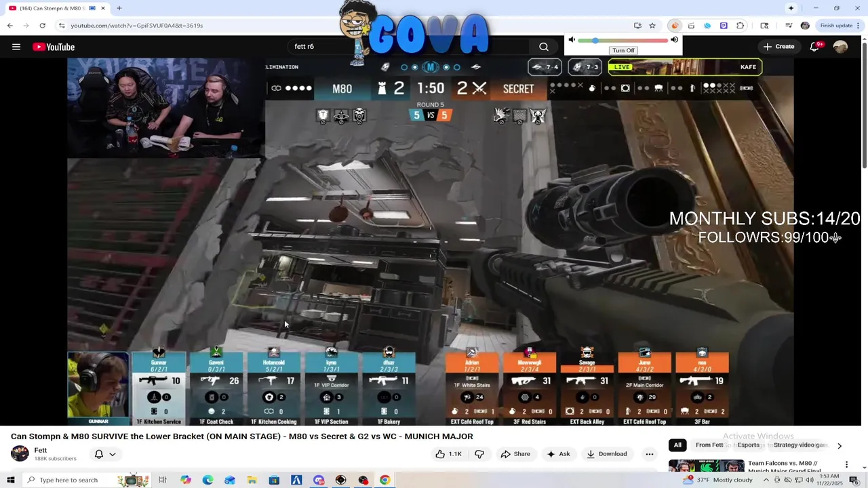Click the YouTube search magnifier button
This screenshot has width=868, height=488.
[543, 47]
